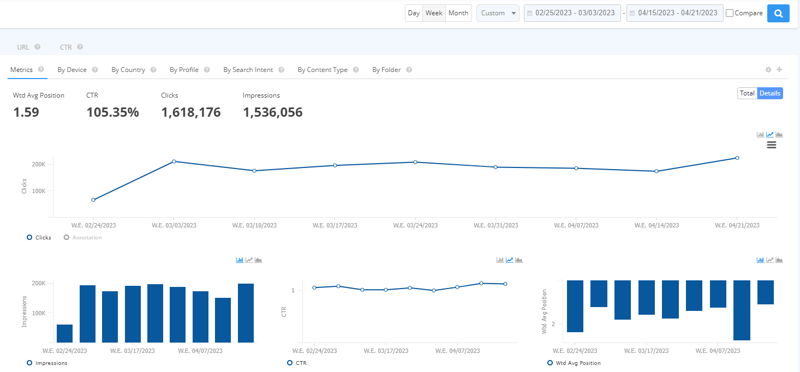Switch Clicks chart to area view
Image resolution: width=800 pixels, height=372 pixels.
tap(779, 135)
